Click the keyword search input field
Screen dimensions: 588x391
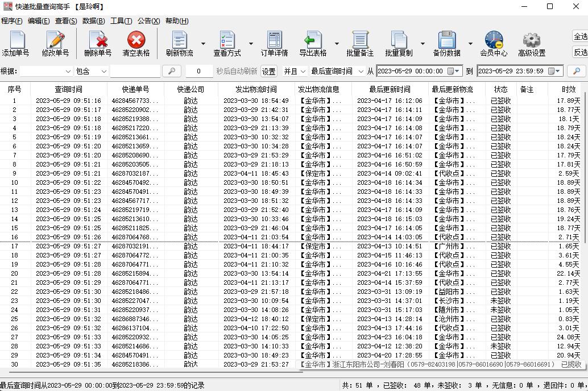135,71
